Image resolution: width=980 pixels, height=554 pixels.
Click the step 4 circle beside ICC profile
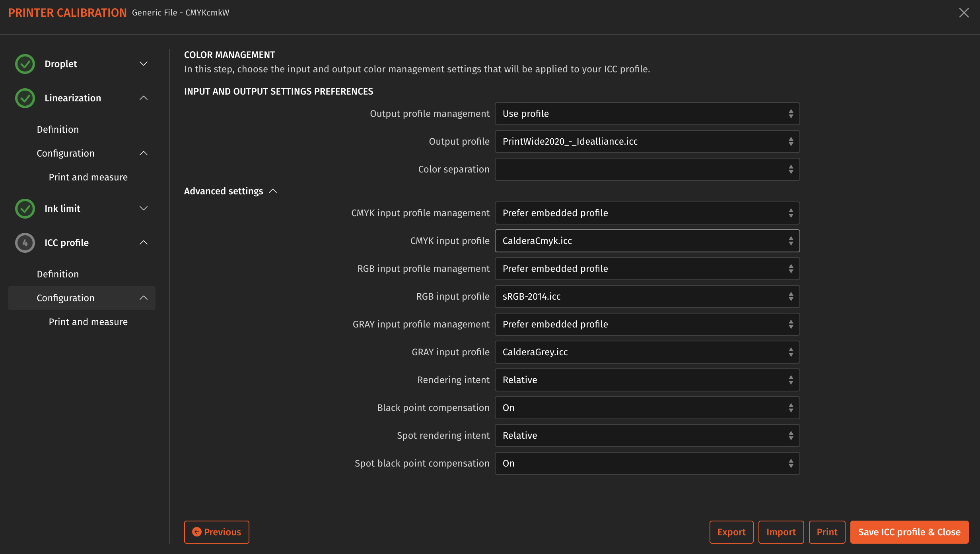click(x=25, y=243)
